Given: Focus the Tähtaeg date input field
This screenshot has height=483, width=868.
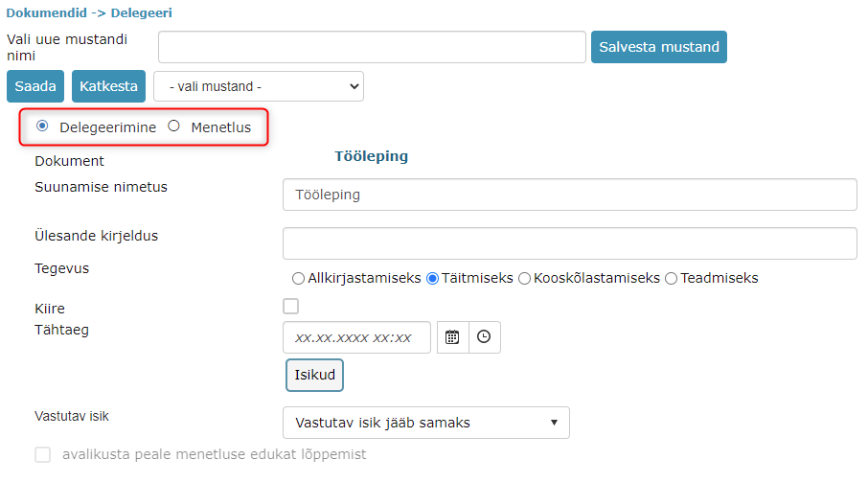Looking at the screenshot, I should (356, 337).
